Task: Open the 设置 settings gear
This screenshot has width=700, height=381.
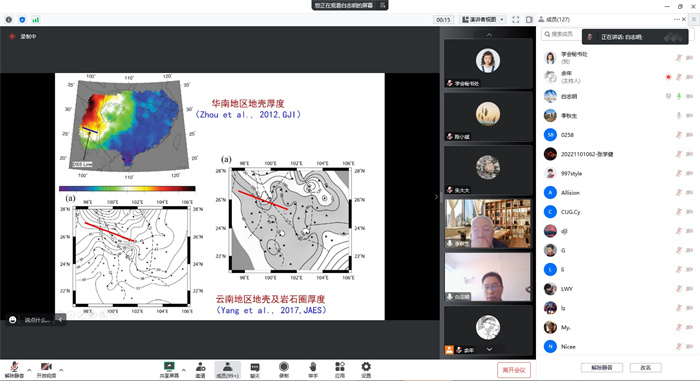Action: click(366, 370)
